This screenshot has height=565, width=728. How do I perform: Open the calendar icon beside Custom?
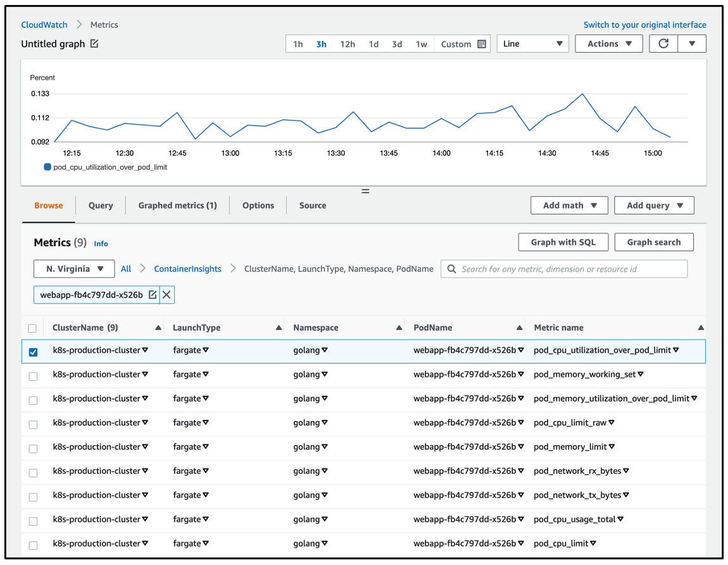482,44
